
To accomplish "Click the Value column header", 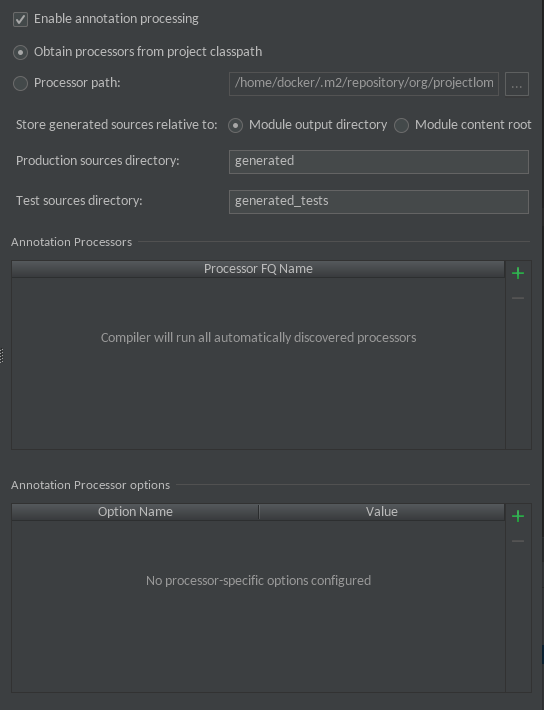I will 381,512.
